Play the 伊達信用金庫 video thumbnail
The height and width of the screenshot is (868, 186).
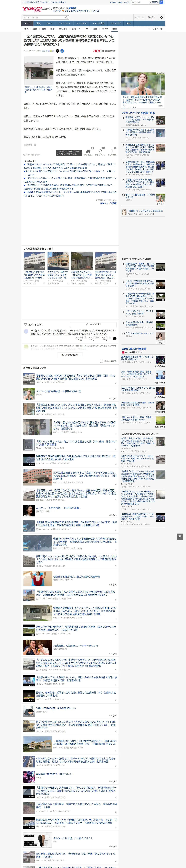(x=160, y=267)
